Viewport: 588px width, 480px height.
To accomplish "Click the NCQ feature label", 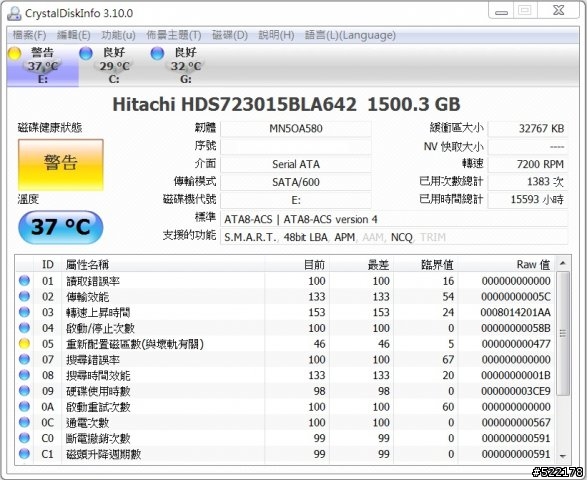I will click(x=402, y=237).
